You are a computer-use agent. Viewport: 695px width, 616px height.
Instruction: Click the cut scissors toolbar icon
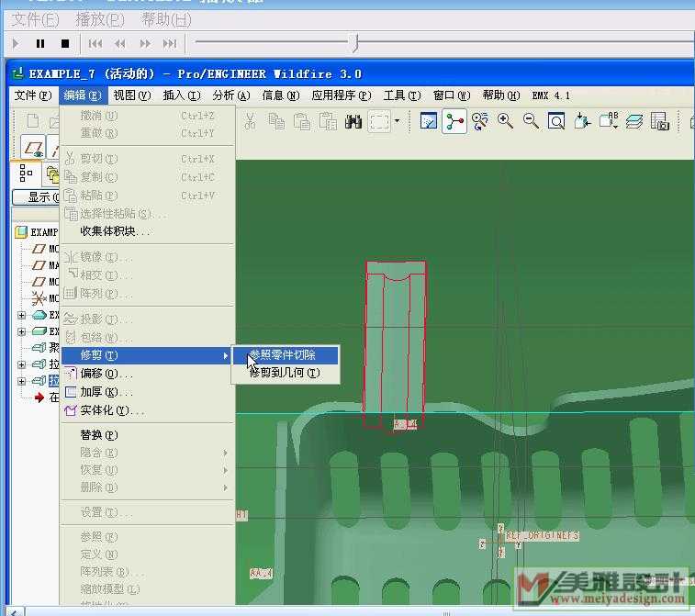point(251,121)
